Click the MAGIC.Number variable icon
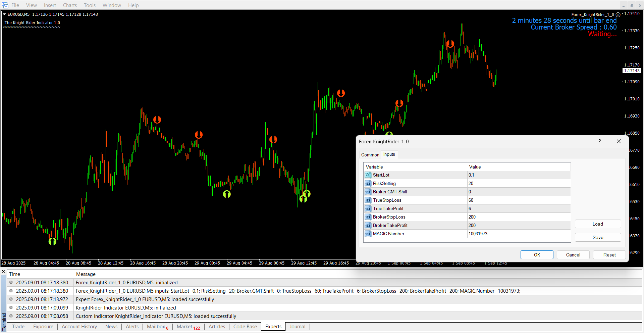The image size is (644, 333). [368, 234]
